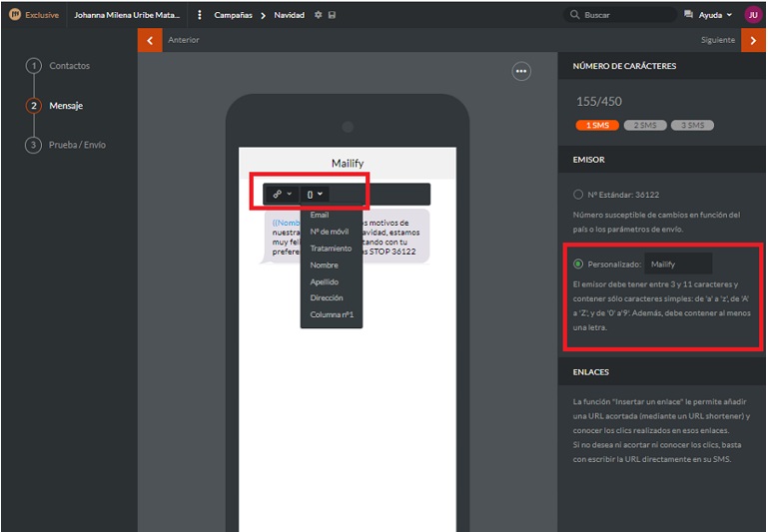Toggle the personalization field dropdown
This screenshot has width=768, height=532.
[x=315, y=194]
